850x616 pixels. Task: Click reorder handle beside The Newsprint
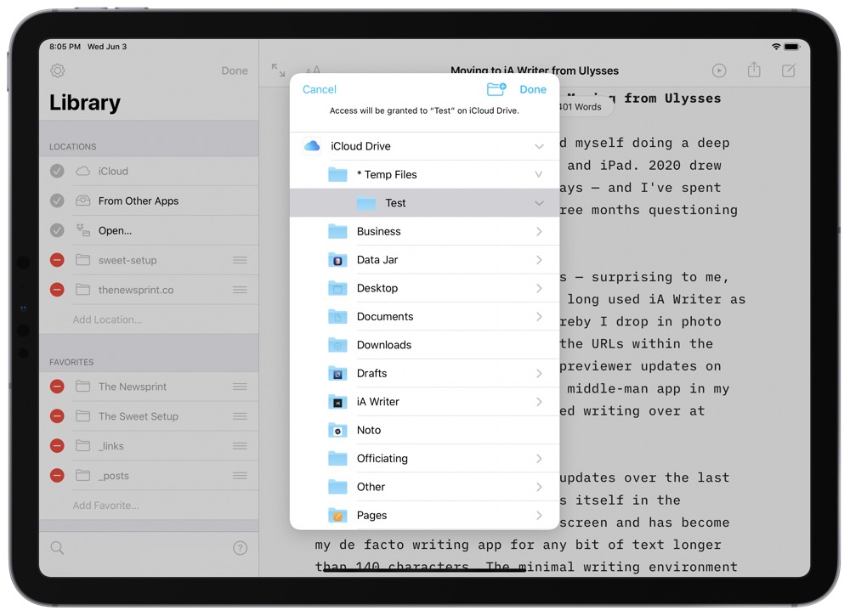click(x=241, y=387)
